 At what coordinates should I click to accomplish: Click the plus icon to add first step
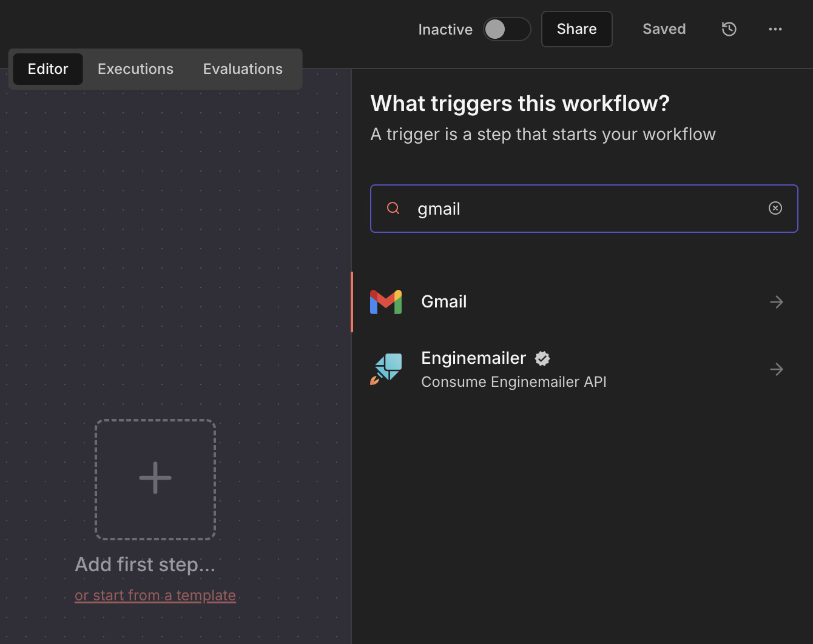coord(155,478)
